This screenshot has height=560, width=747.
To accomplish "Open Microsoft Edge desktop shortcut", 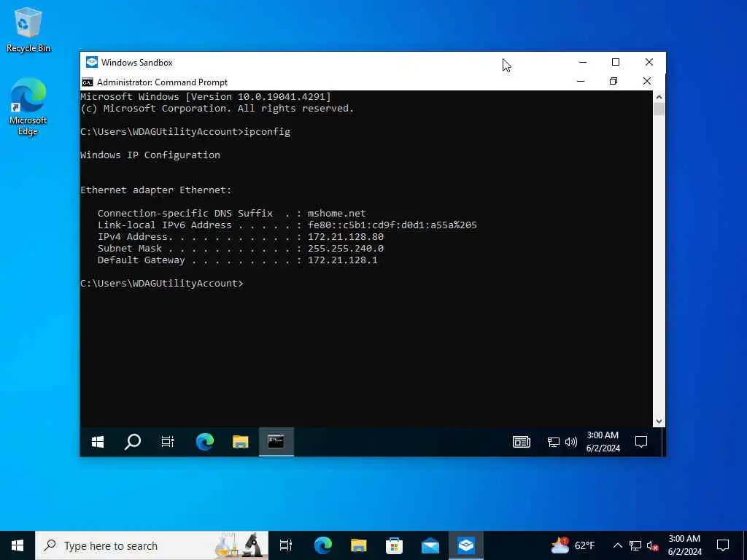I will (x=28, y=106).
